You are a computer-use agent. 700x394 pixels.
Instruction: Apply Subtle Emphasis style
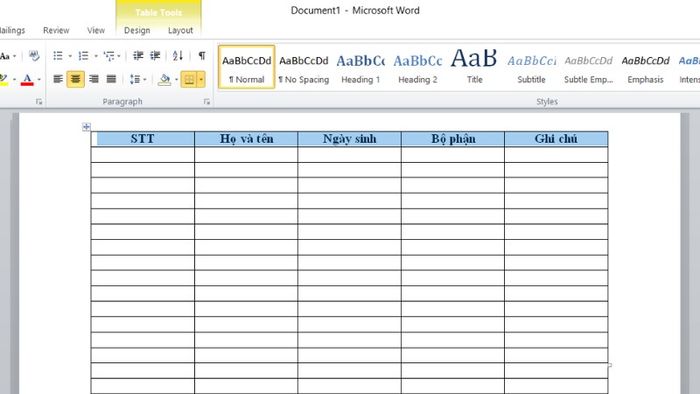point(588,67)
